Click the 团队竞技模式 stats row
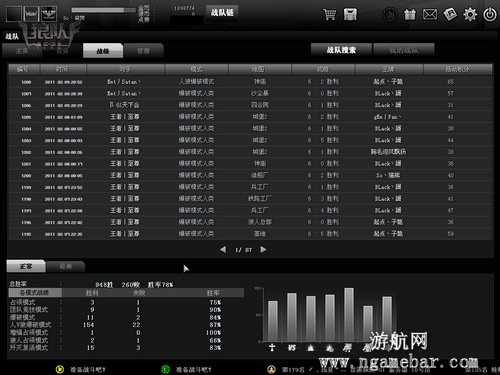The width and height of the screenshot is (500, 375). [115, 310]
